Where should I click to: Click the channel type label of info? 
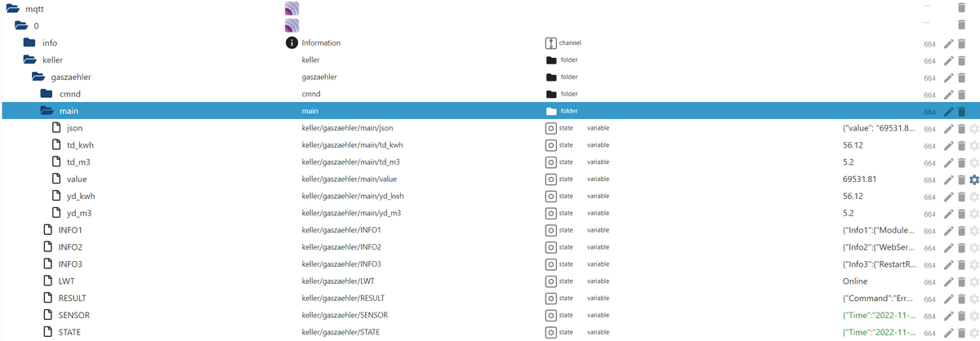coord(571,42)
